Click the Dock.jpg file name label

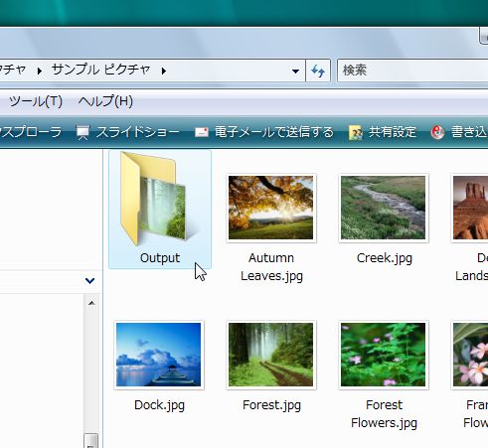(159, 405)
